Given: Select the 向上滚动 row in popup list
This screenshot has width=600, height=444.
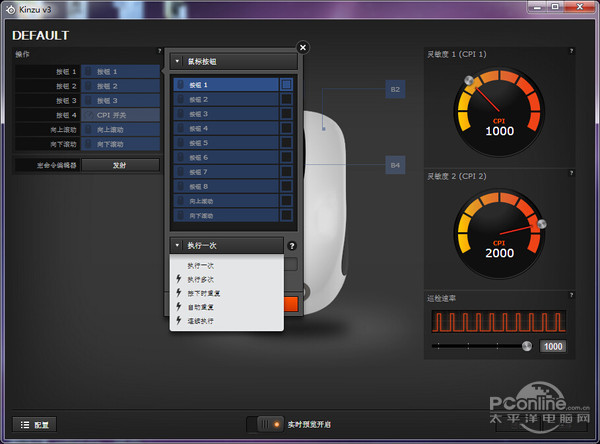Looking at the screenshot, I should click(x=226, y=201).
